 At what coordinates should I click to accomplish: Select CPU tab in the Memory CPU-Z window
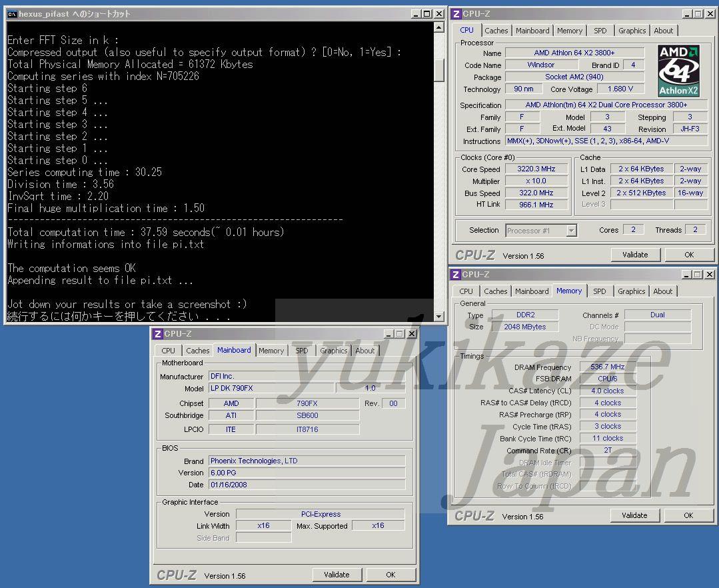click(x=466, y=291)
